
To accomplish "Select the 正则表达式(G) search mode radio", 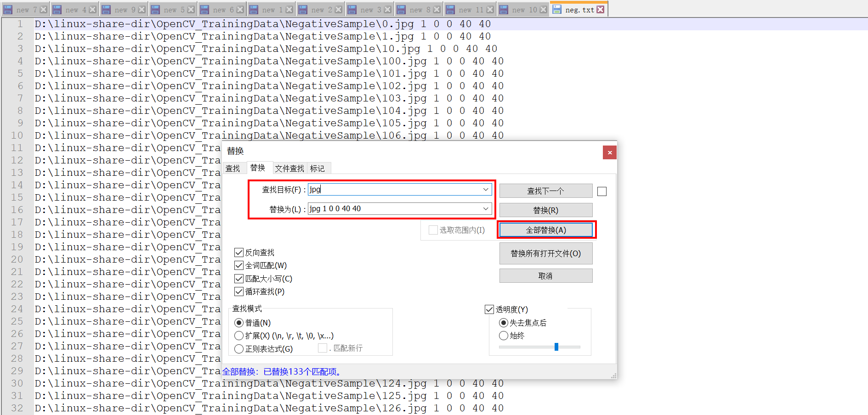I will 239,349.
